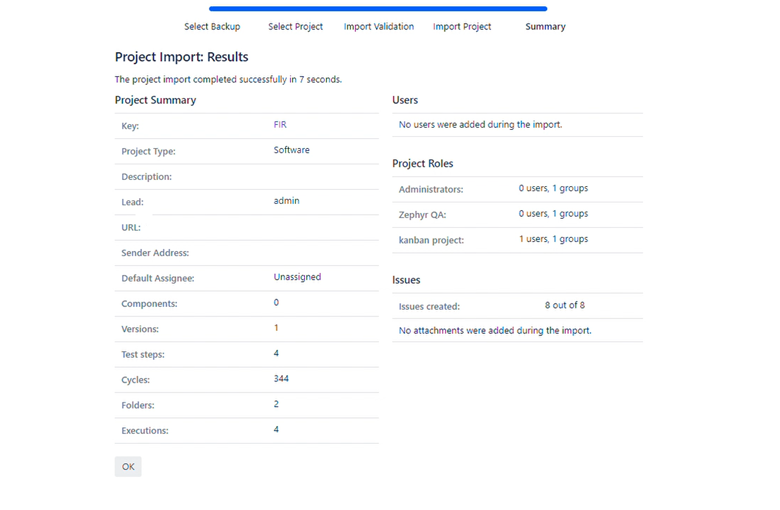
Task: Click the OK button
Action: (x=128, y=466)
